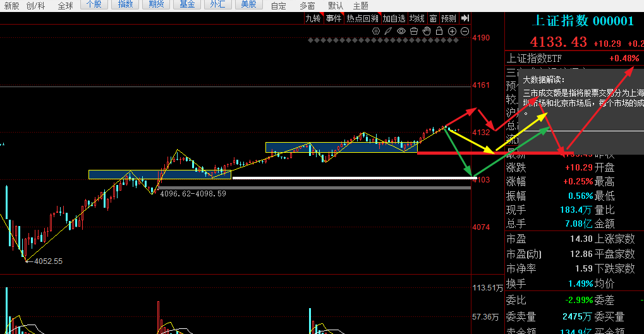Viewport: 644px width, 334px height.
Task: Click the 市盈(动) 12.86 value
Action: (581, 254)
